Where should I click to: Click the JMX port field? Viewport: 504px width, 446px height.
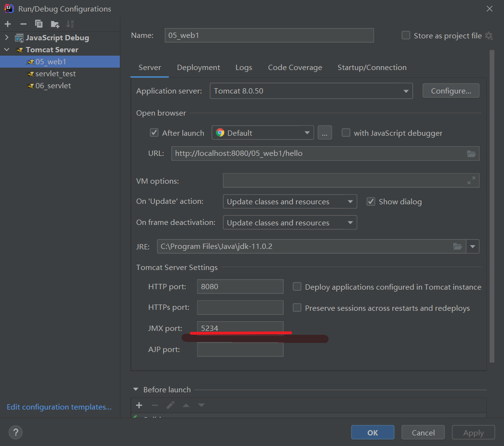(x=240, y=329)
